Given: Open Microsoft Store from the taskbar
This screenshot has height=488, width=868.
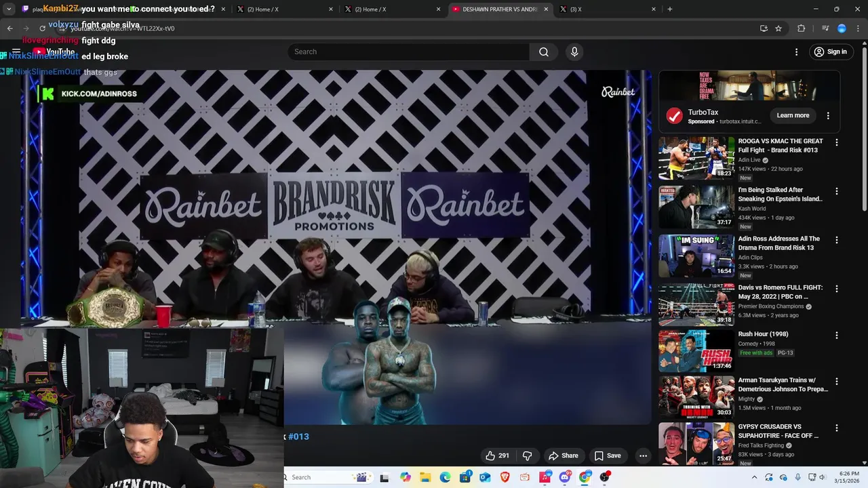Looking at the screenshot, I should pyautogui.click(x=465, y=477).
